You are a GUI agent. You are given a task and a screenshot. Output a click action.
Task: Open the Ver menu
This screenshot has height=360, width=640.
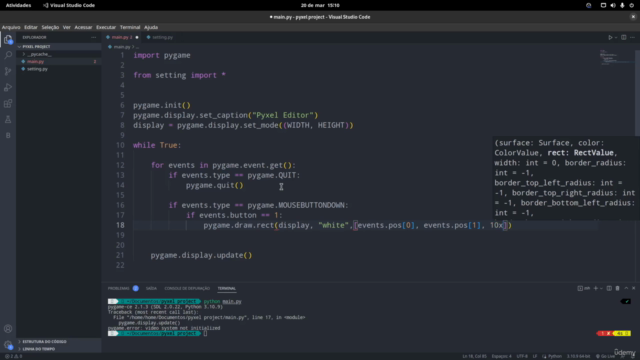[67, 27]
